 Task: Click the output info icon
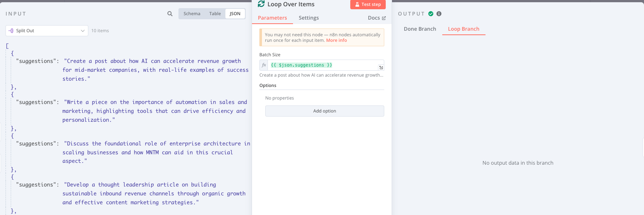[439, 14]
